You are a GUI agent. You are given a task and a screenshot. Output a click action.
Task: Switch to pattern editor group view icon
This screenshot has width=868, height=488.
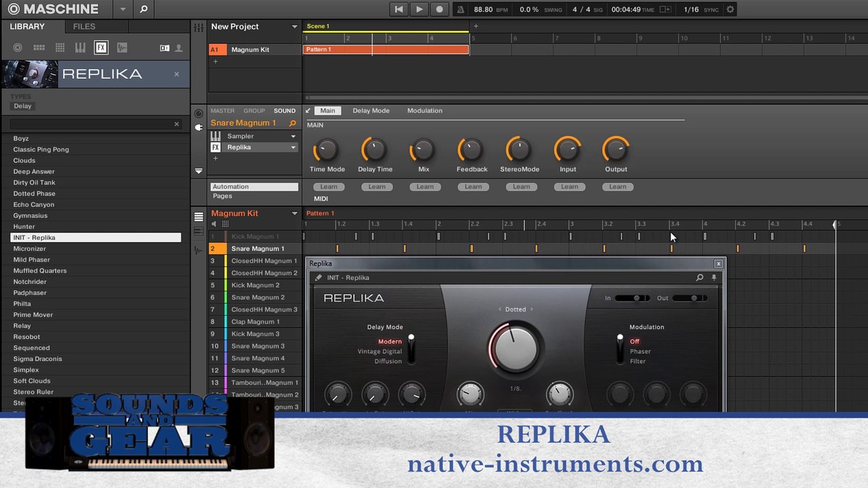[x=199, y=218]
